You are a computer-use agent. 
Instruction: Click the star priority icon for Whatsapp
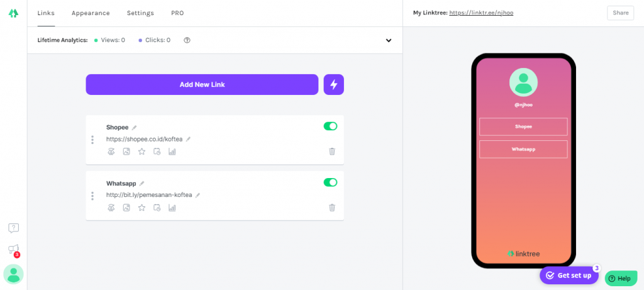coord(142,208)
